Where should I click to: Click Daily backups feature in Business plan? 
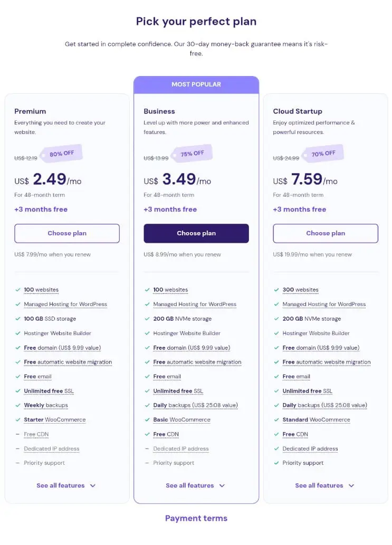click(x=195, y=405)
